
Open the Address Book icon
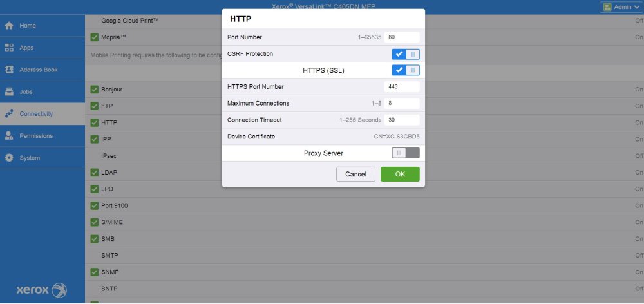coord(9,70)
